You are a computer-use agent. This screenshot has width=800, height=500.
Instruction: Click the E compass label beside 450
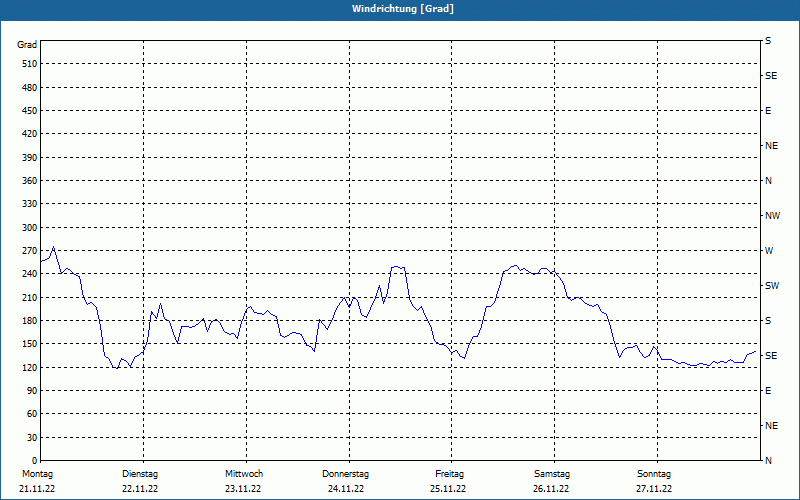click(x=768, y=111)
